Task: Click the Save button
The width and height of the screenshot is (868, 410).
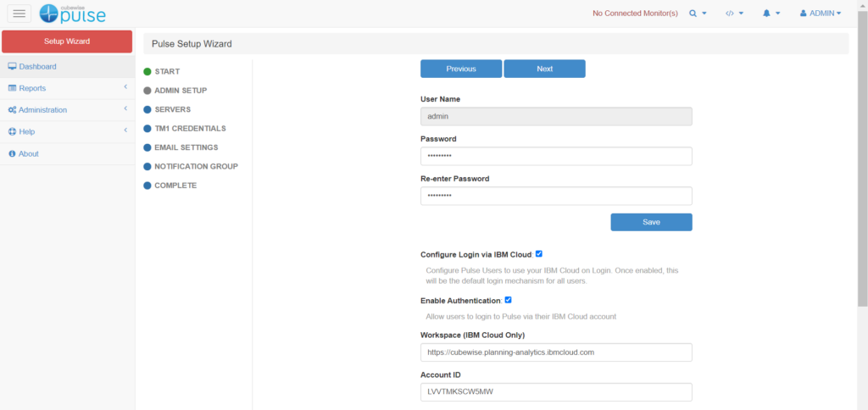Action: tap(651, 222)
